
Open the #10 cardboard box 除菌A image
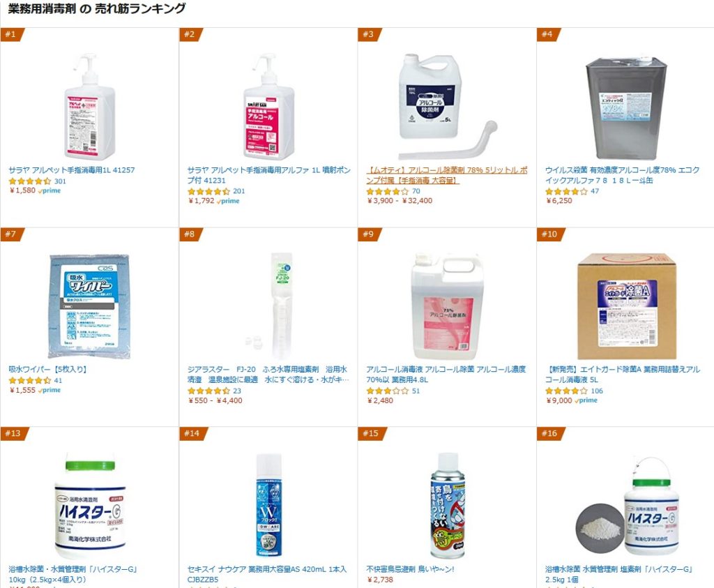pyautogui.click(x=627, y=306)
